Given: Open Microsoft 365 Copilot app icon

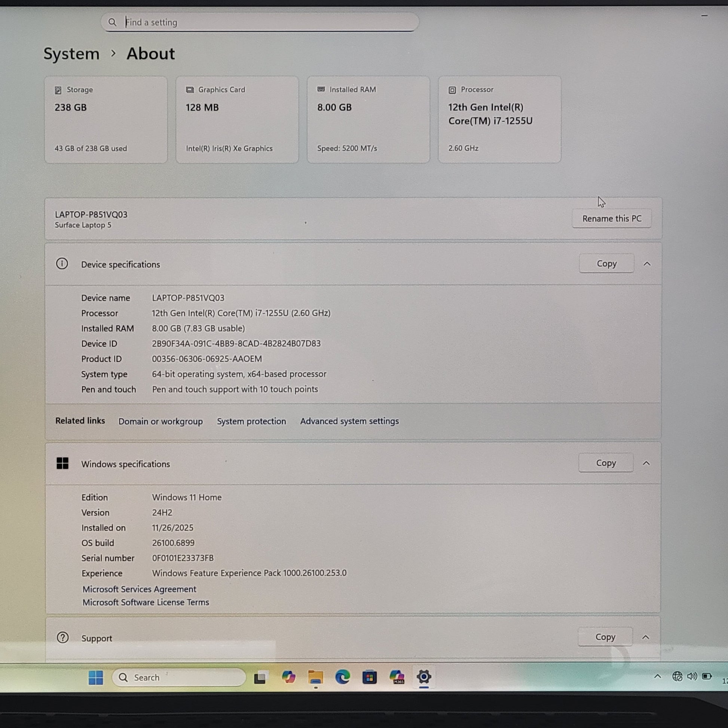Looking at the screenshot, I should pos(397,677).
